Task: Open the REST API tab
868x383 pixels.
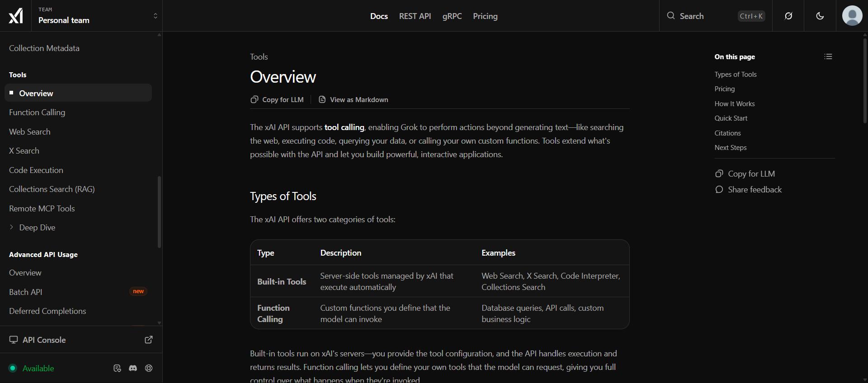Action: (x=415, y=16)
